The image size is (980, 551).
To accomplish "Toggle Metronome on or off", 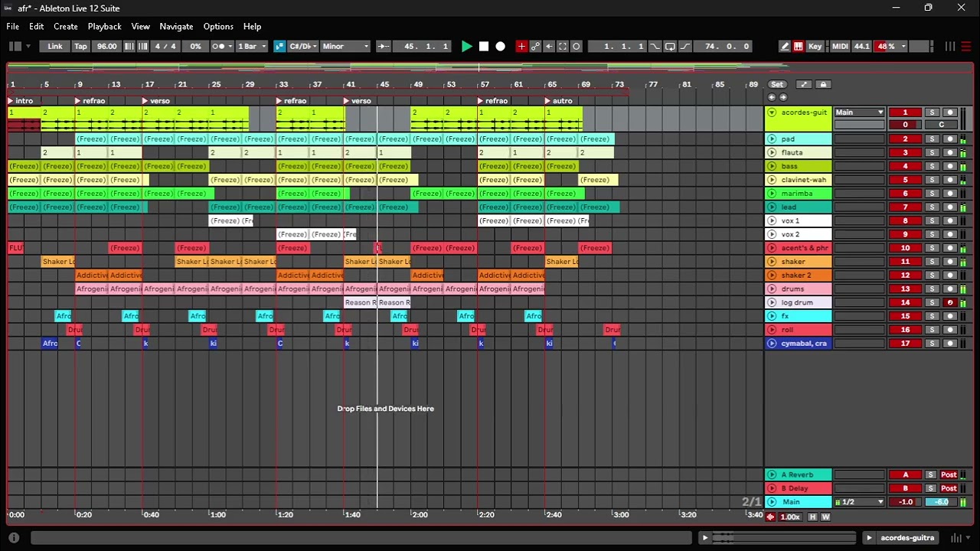I will point(218,47).
